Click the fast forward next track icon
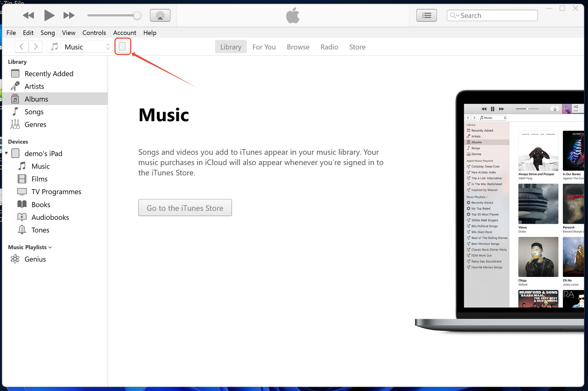This screenshot has width=588, height=391. [69, 15]
